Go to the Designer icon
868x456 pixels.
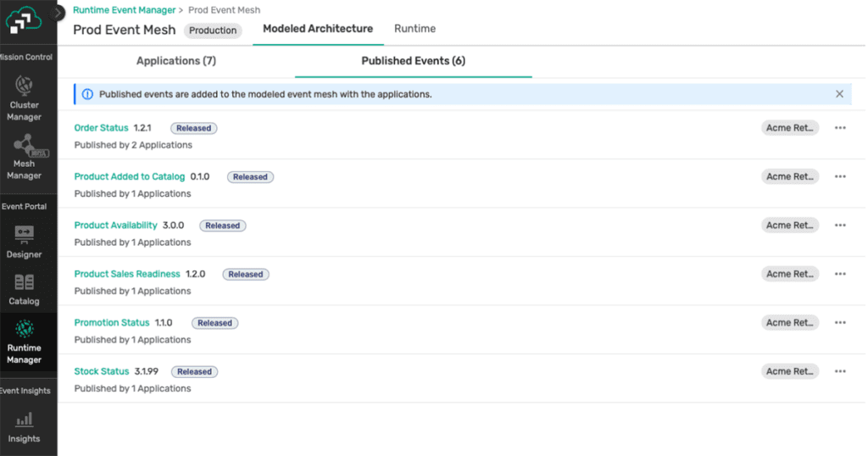24,240
